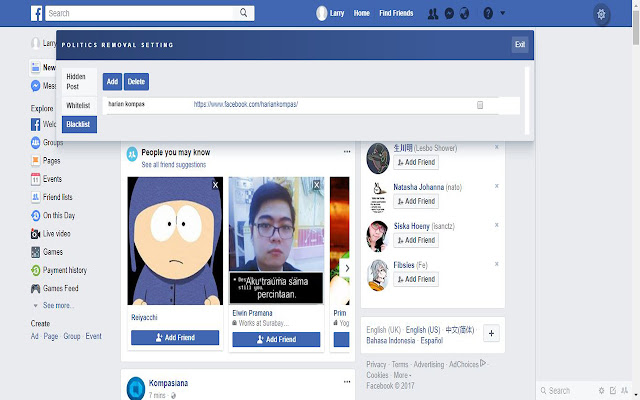Open Larry profile link in top bar
The height and width of the screenshot is (400, 640).
point(337,13)
